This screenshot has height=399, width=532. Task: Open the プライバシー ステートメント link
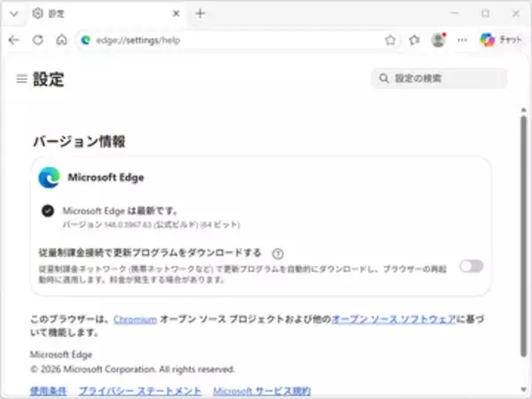[140, 391]
